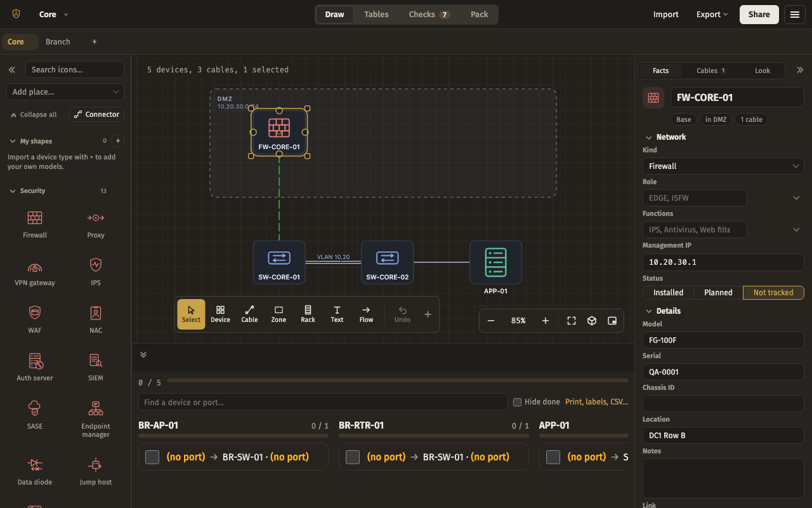Choose the Jump host shape
The width and height of the screenshot is (812, 508).
click(96, 472)
